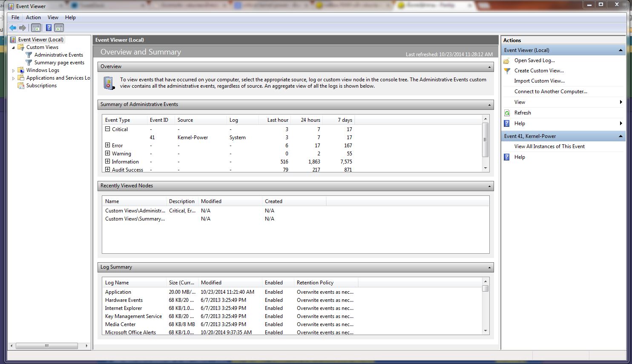Screen dimensions: 632x364
Task: Click the green Refresh icon in Actions
Action: coord(507,113)
